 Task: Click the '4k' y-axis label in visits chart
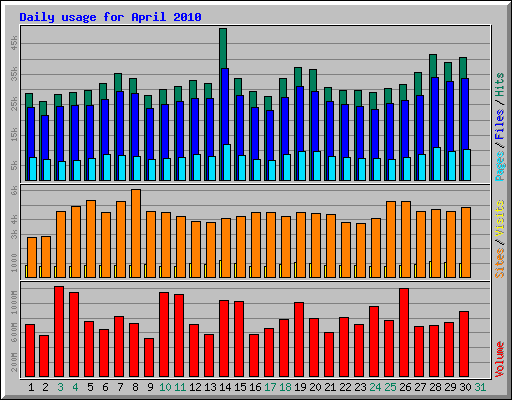click(x=14, y=219)
